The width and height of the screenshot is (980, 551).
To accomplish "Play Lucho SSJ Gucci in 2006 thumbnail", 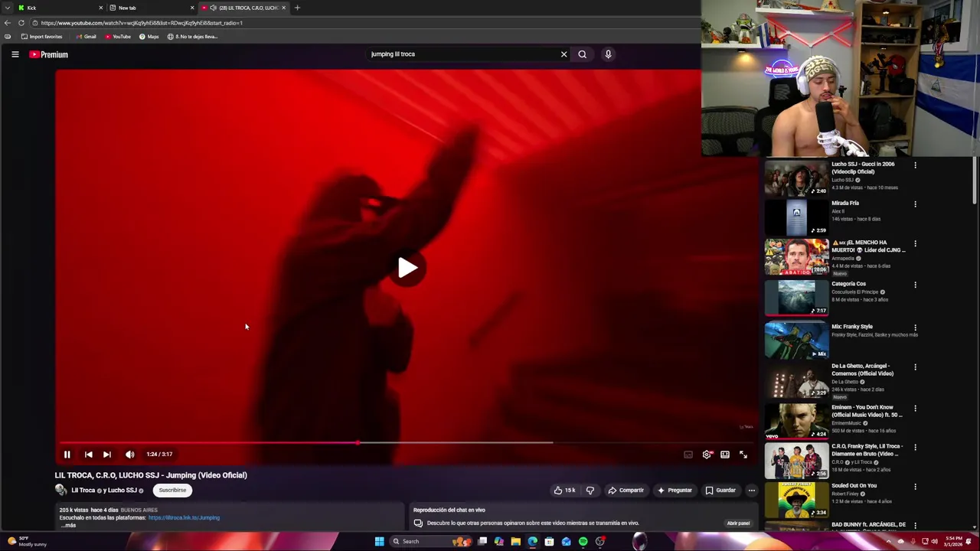I will point(796,178).
